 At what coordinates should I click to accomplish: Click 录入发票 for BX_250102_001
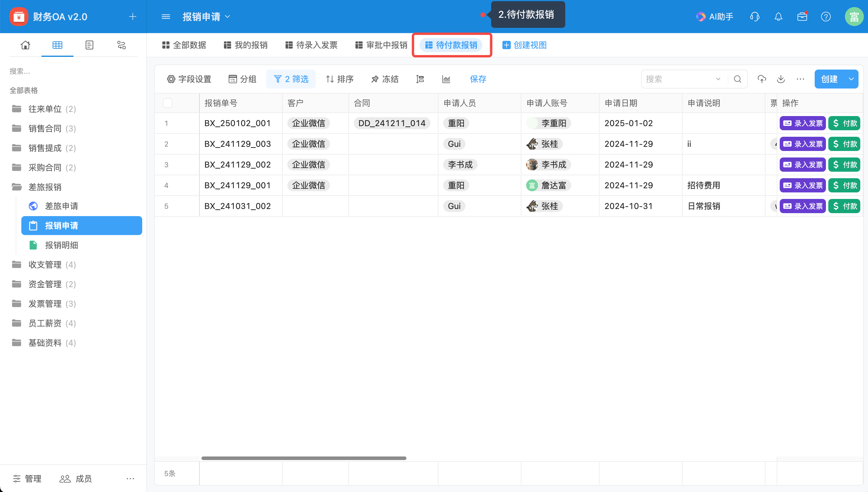click(x=803, y=123)
